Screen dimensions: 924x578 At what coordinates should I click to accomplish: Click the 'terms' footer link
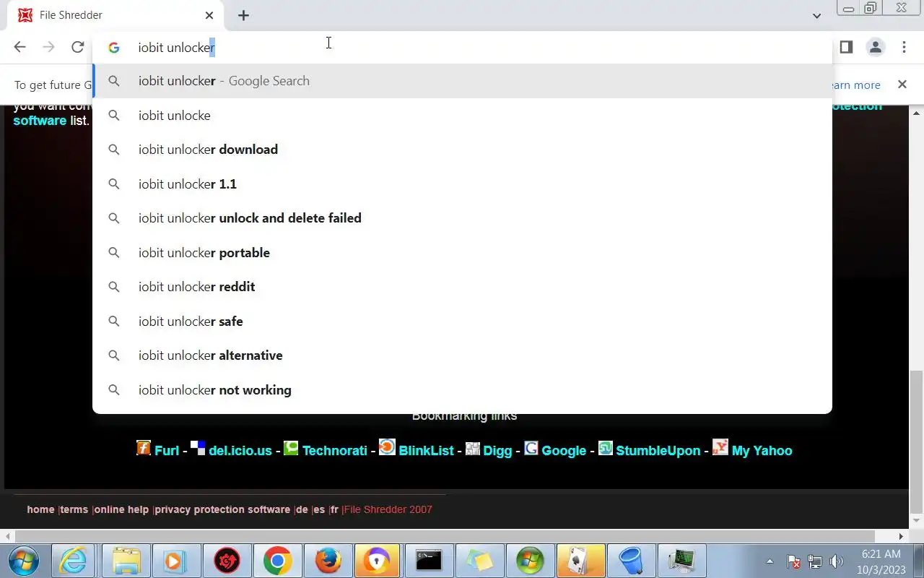74,509
